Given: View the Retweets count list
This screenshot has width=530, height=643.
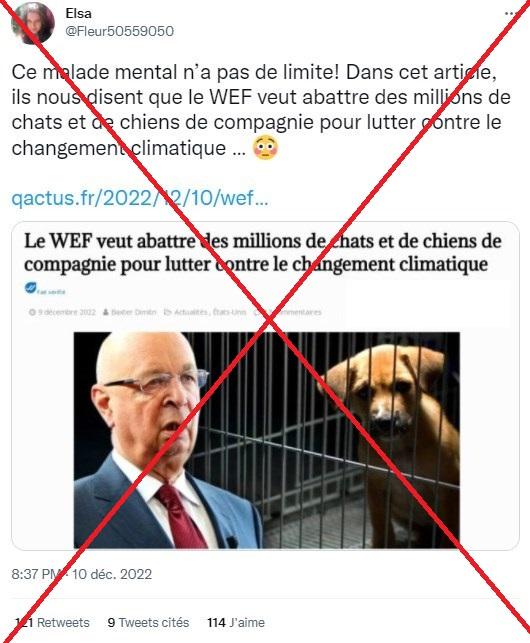Looking at the screenshot, I should pyautogui.click(x=52, y=622).
